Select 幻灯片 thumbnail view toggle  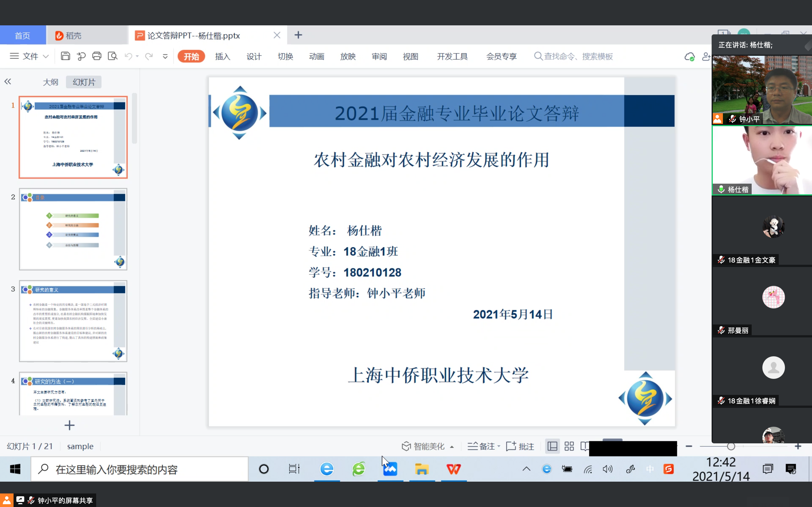tap(84, 82)
